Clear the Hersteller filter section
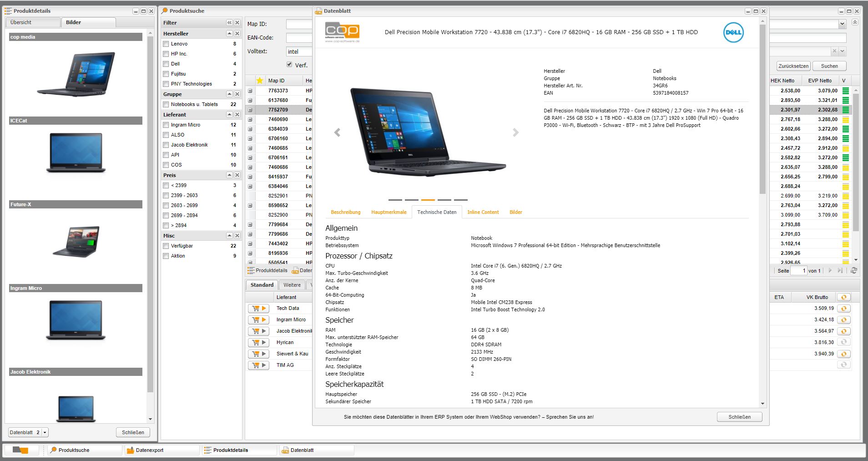This screenshot has width=868, height=461. coord(237,34)
